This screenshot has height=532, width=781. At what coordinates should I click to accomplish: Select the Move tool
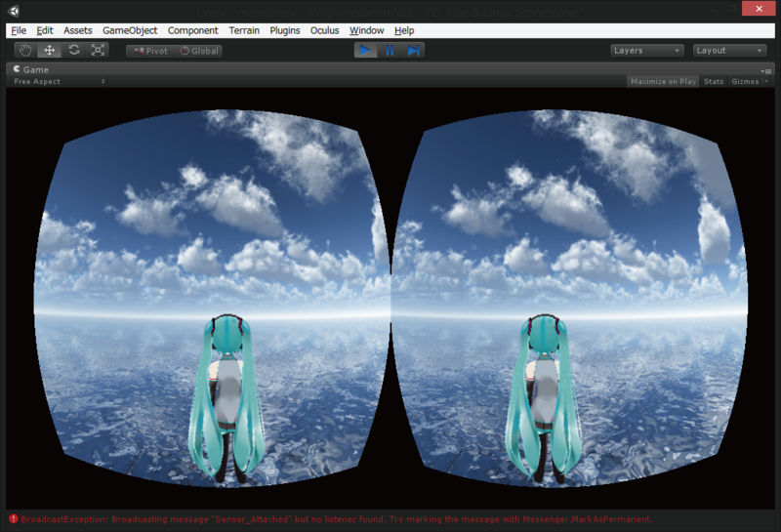(50, 51)
